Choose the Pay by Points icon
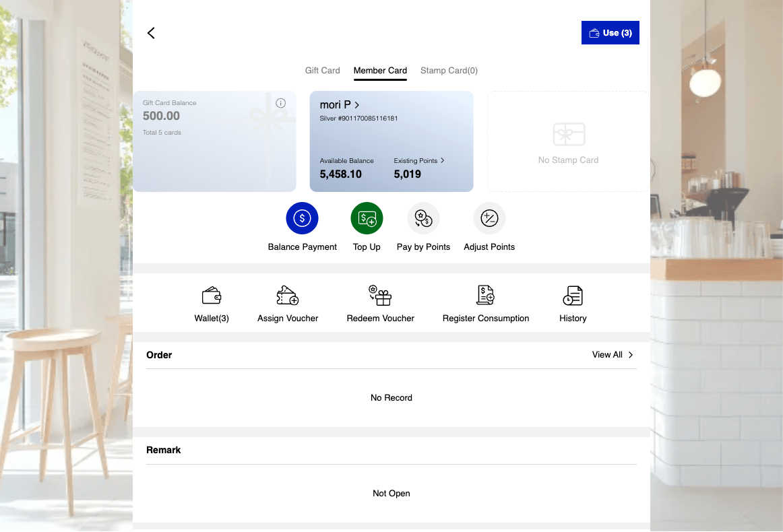This screenshot has width=783, height=532. [423, 218]
